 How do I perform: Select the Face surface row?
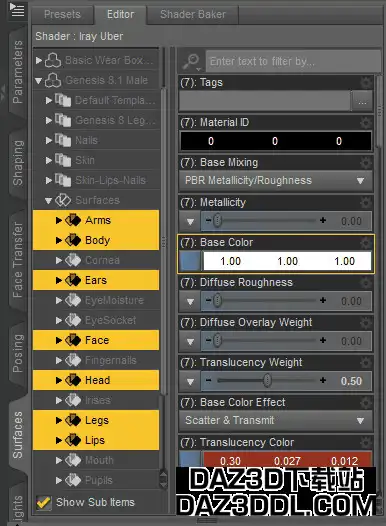pos(96,340)
